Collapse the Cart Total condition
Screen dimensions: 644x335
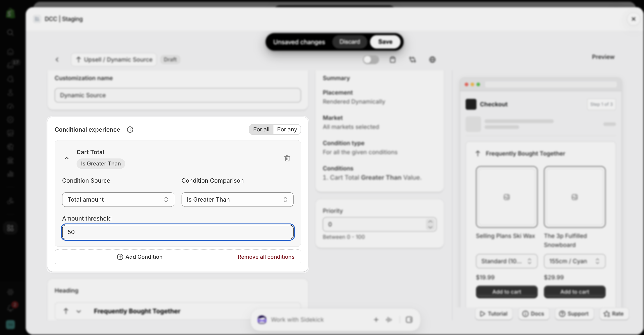coord(66,158)
